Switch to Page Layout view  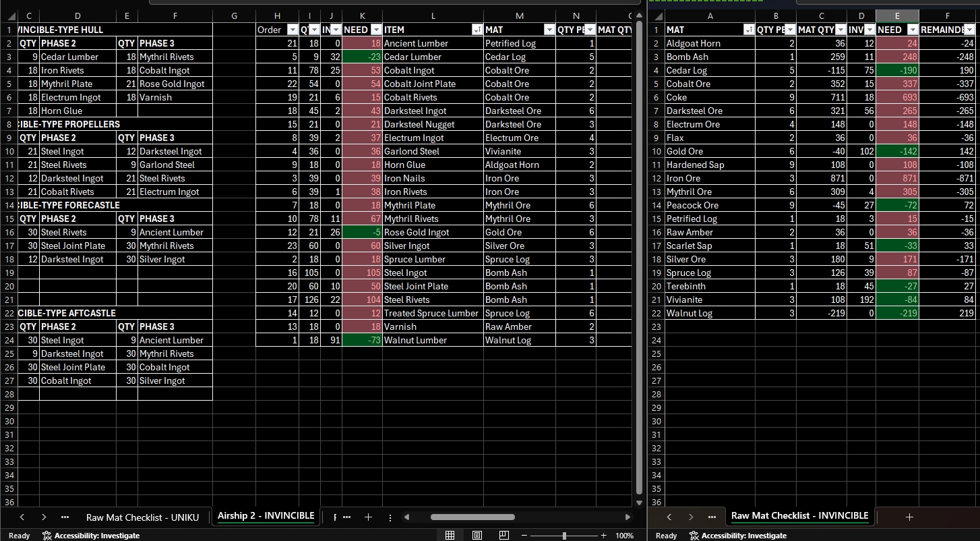[x=477, y=536]
